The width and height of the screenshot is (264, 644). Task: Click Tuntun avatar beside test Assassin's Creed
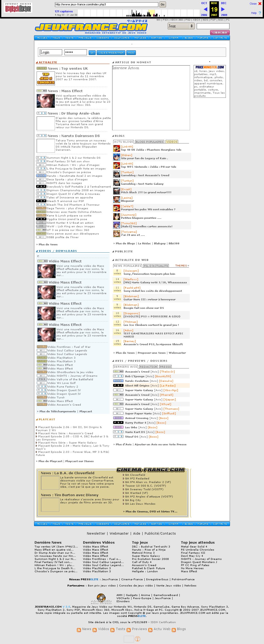coord(117,174)
